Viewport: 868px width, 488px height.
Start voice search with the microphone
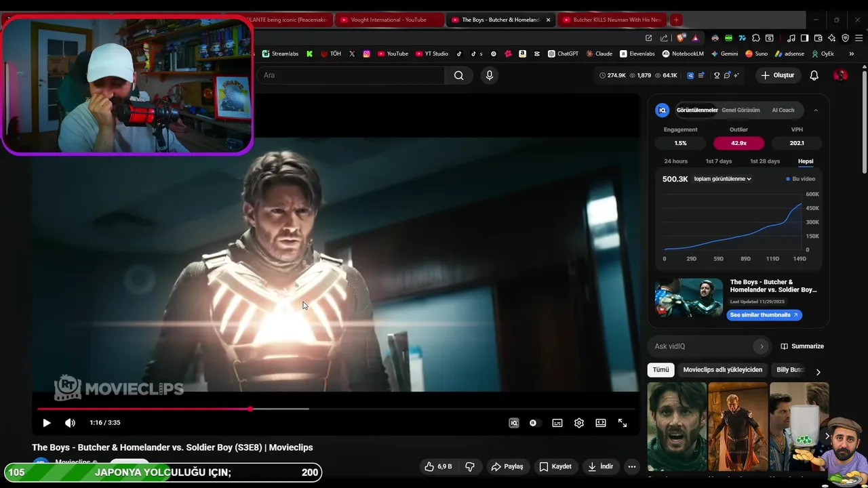[x=490, y=75]
